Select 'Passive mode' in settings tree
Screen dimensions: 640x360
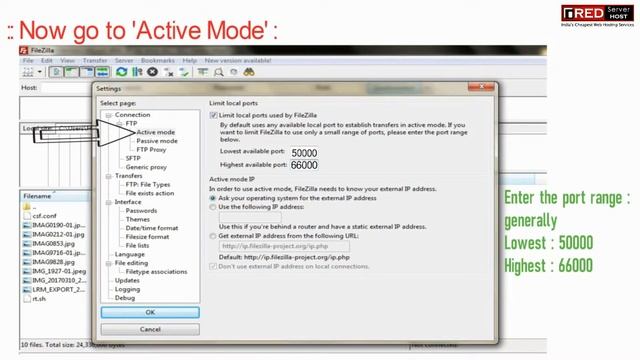tap(157, 141)
